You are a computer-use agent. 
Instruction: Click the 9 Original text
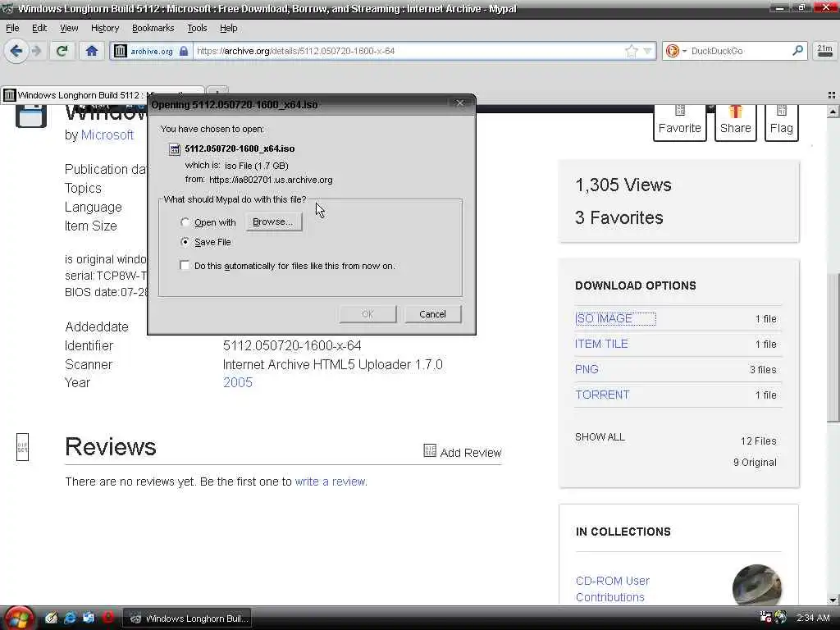[755, 463]
